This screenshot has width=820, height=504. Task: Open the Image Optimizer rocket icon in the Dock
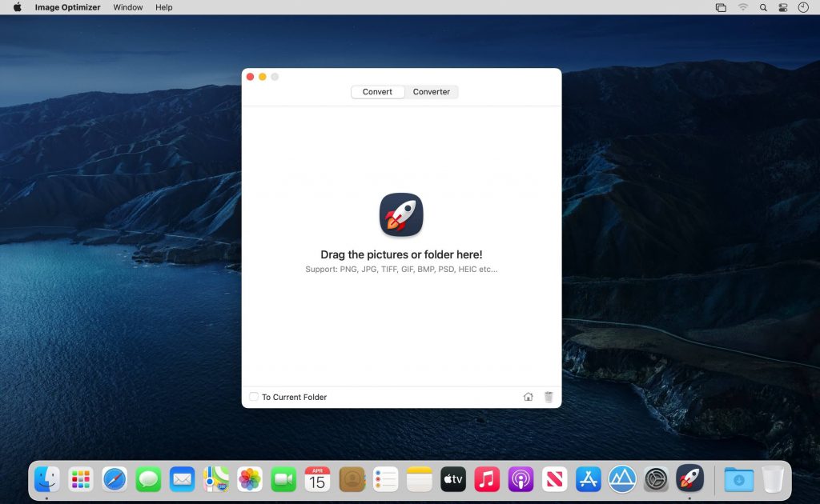point(690,479)
